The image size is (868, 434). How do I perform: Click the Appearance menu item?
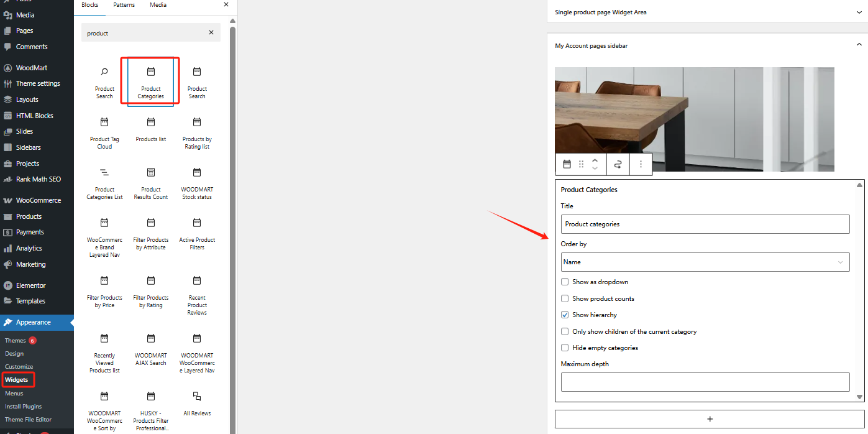coord(37,322)
